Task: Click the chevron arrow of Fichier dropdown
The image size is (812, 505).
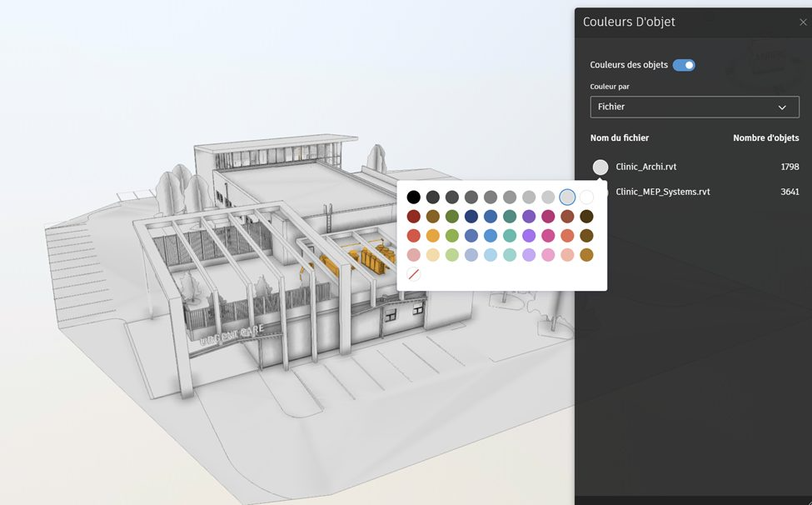Action: 782,107
